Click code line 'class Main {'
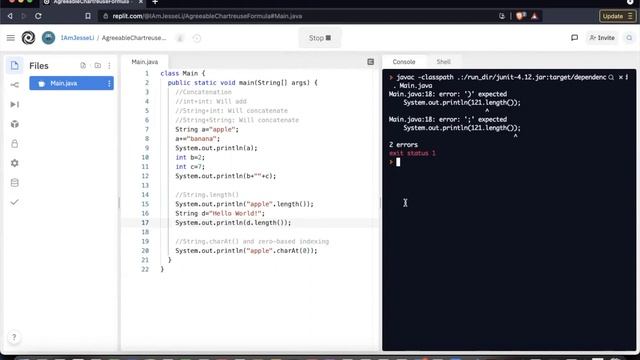This screenshot has width=640, height=360. [183, 73]
